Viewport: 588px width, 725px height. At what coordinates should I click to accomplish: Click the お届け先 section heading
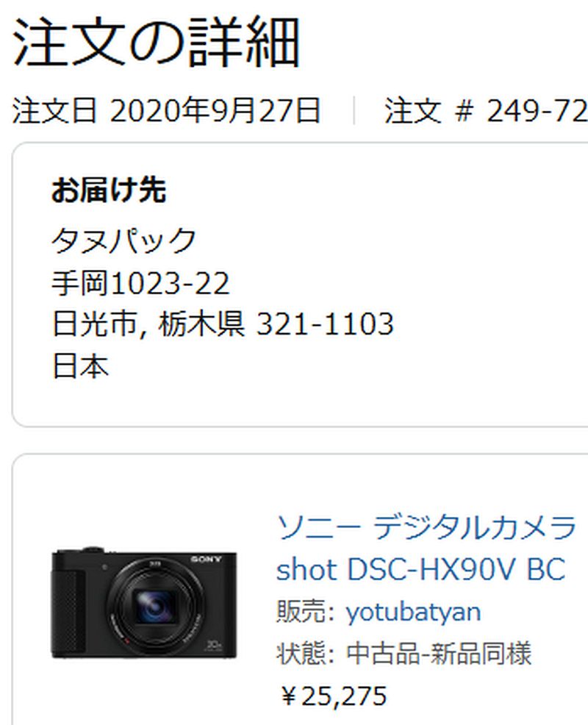tap(109, 190)
